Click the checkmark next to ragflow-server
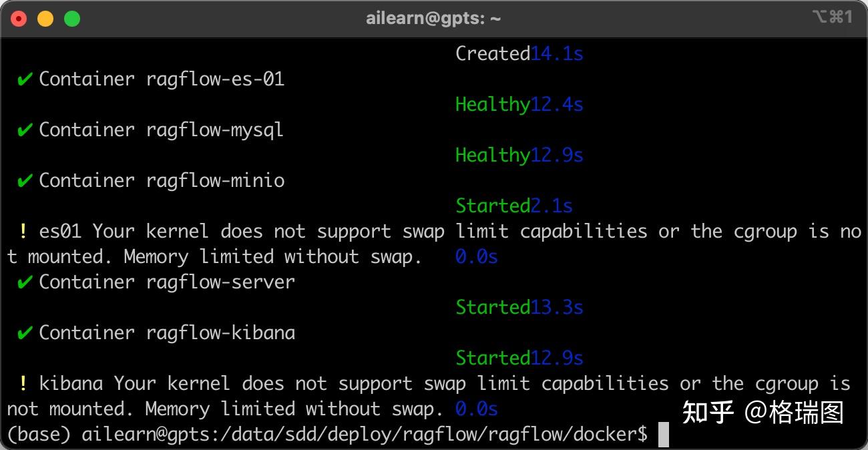This screenshot has height=450, width=868. tap(25, 282)
